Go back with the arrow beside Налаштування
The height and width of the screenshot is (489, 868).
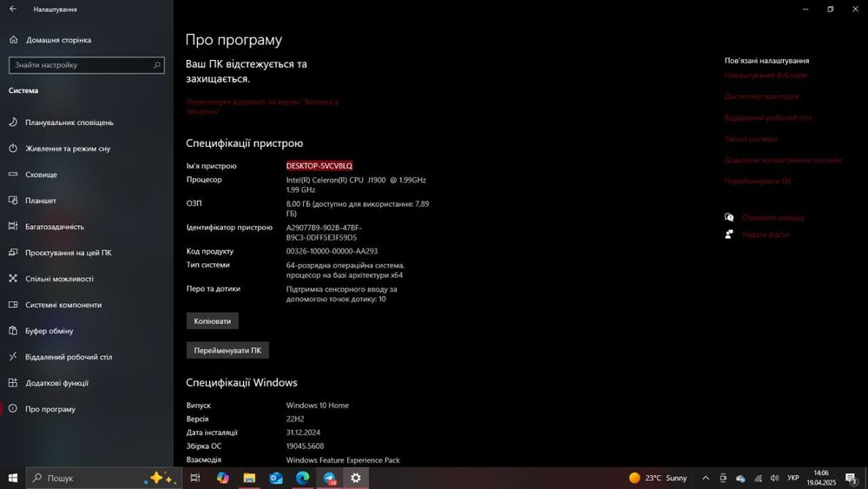tap(13, 9)
